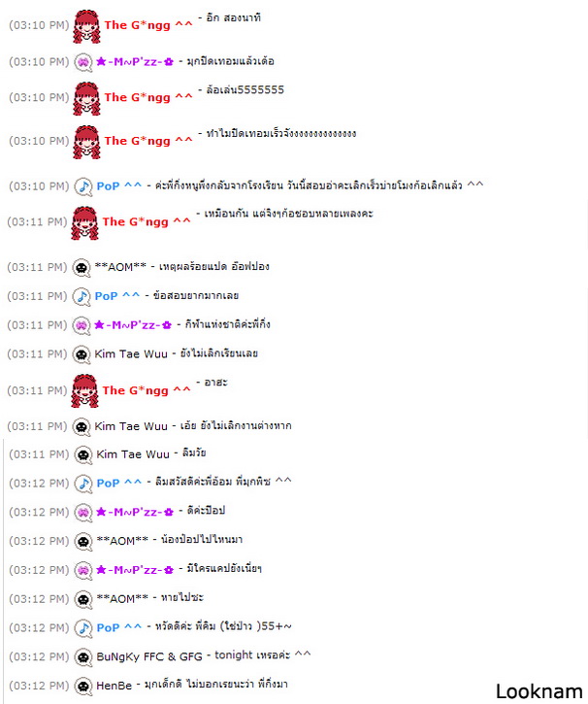Click the BuNgKy FFC & GFG username
This screenshot has height=704, width=588.
(x=149, y=656)
